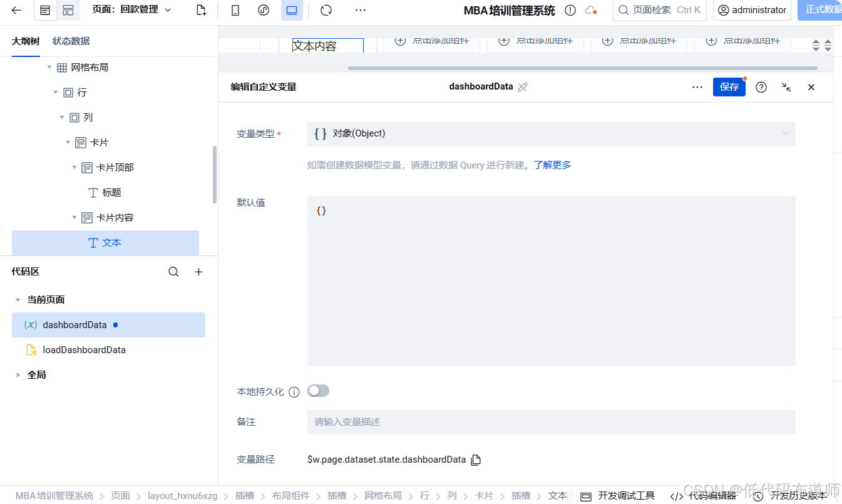This screenshot has width=842, height=504.
Task: Go back using the left arrow icon
Action: click(x=16, y=10)
